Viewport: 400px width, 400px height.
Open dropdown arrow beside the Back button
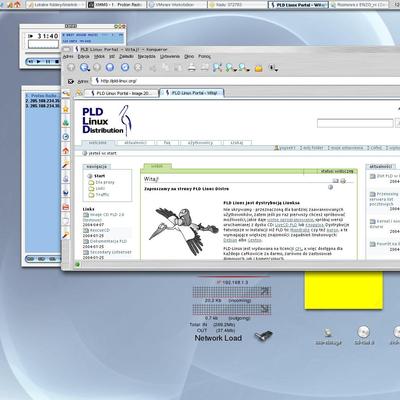pyautogui.click(x=89, y=70)
